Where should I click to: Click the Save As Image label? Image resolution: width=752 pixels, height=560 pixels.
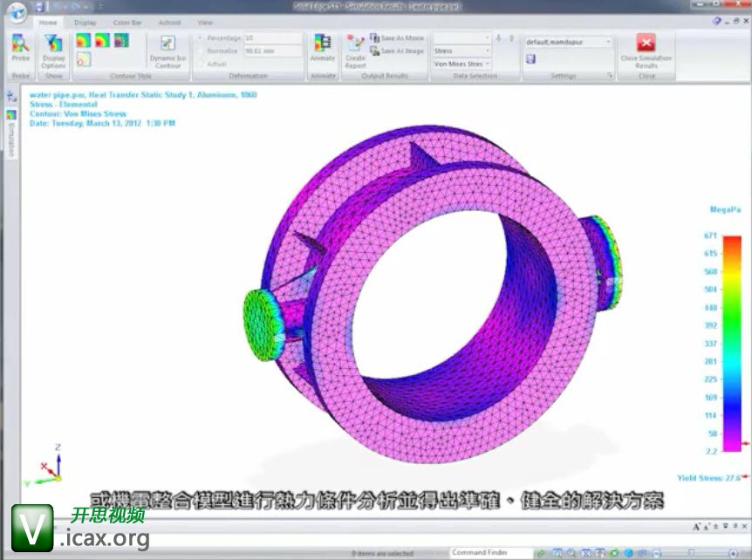click(402, 51)
